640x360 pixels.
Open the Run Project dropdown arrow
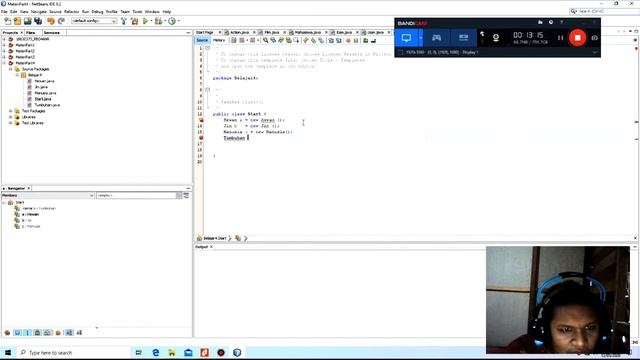(x=151, y=21)
